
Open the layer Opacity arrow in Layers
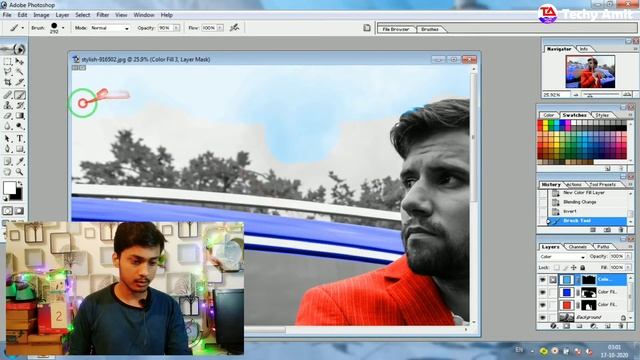tap(628, 256)
